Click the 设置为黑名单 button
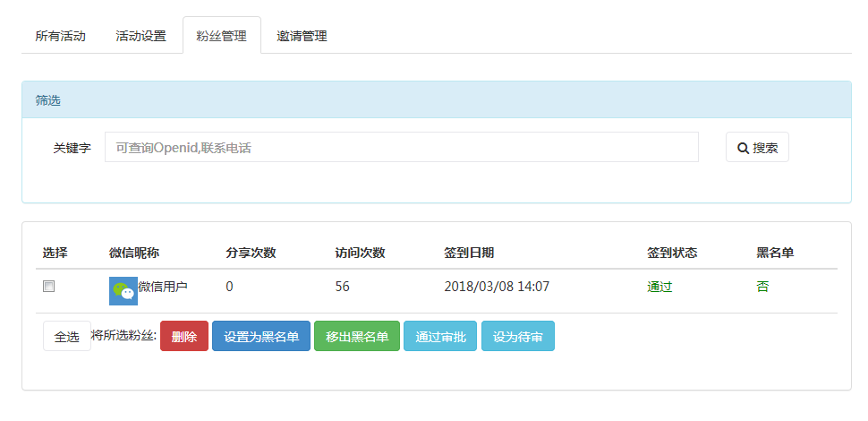This screenshot has width=868, height=421. pos(261,336)
